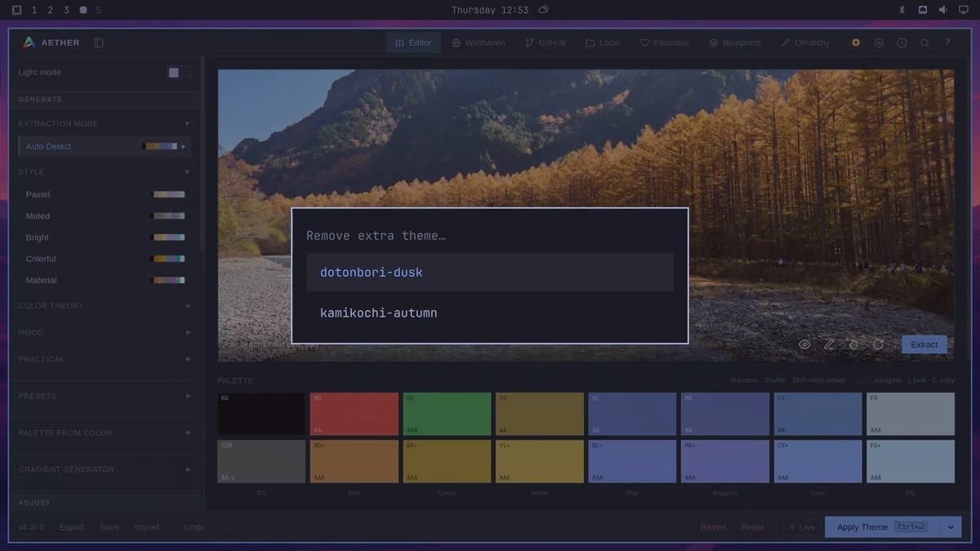
Task: Select the BG black palette swatch
Action: click(261, 414)
